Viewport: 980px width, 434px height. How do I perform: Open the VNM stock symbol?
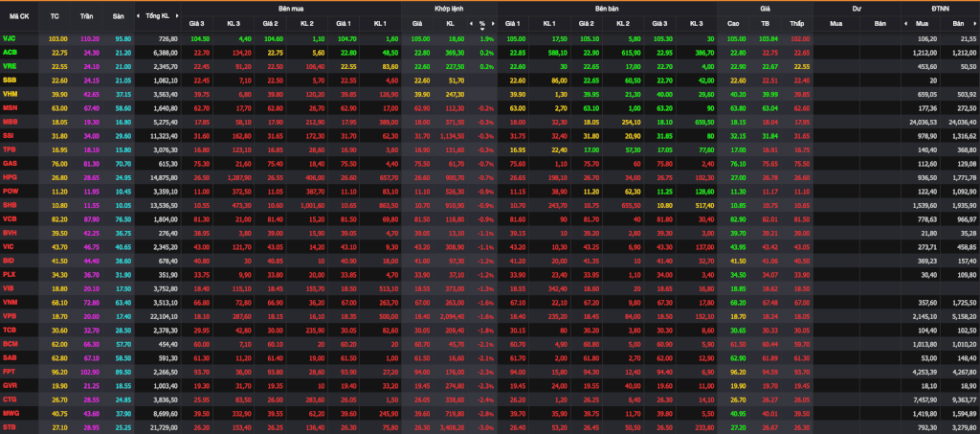pyautogui.click(x=10, y=302)
